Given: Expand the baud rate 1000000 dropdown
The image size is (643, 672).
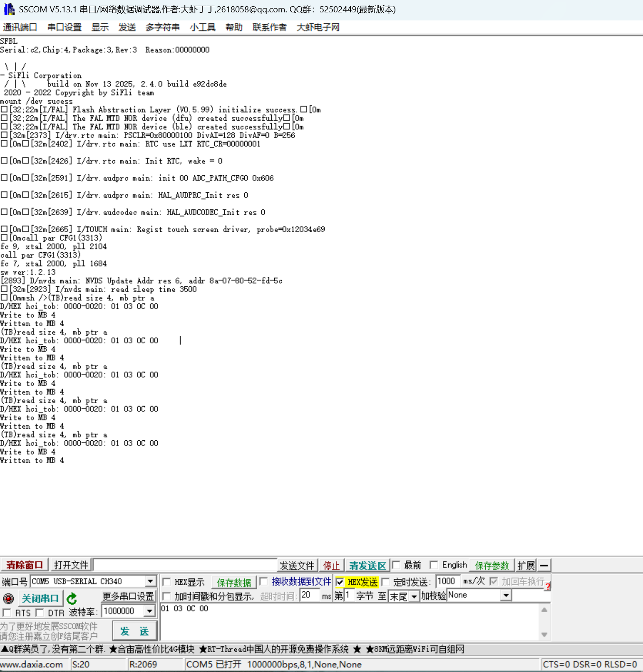Looking at the screenshot, I should pos(150,611).
